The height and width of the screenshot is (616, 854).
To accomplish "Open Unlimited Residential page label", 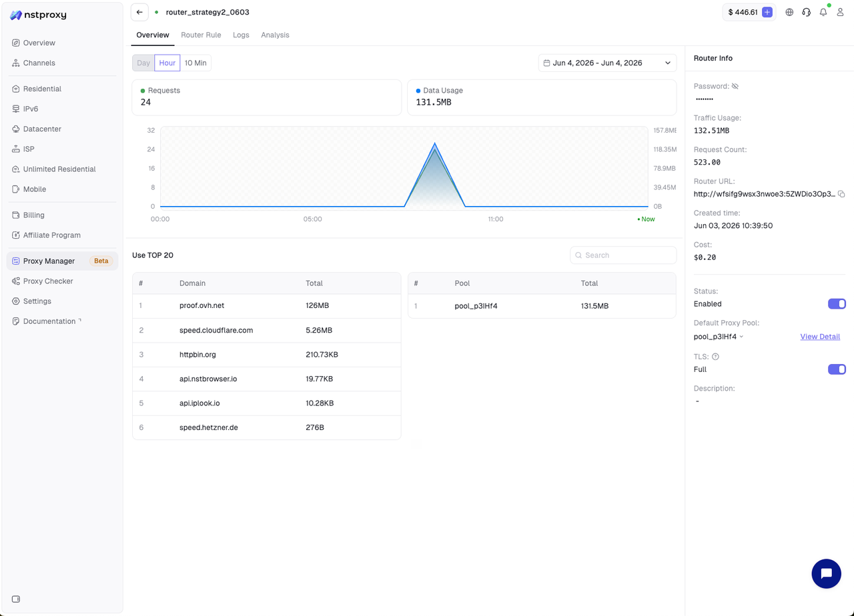I will (59, 169).
